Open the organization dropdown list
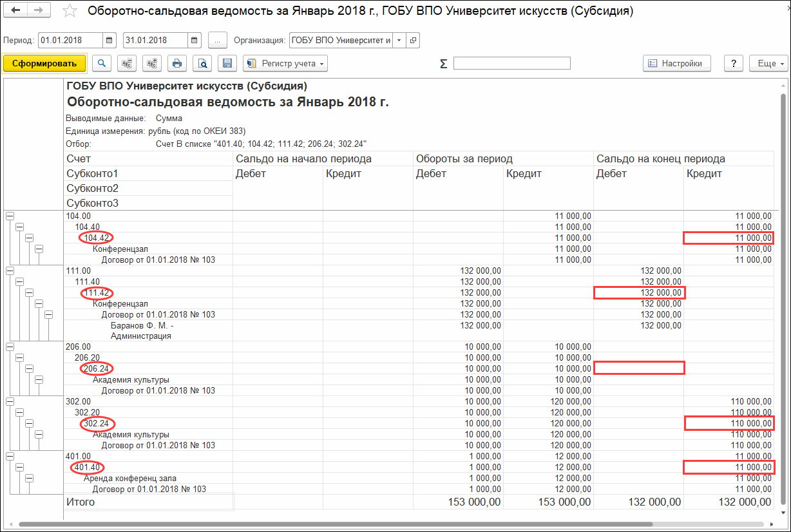Viewport: 791px width, 532px height. click(x=399, y=40)
